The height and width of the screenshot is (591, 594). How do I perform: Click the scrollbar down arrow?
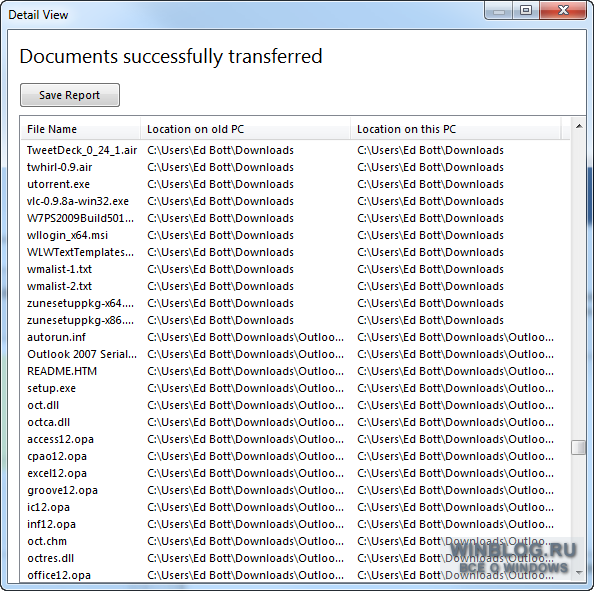coord(578,572)
